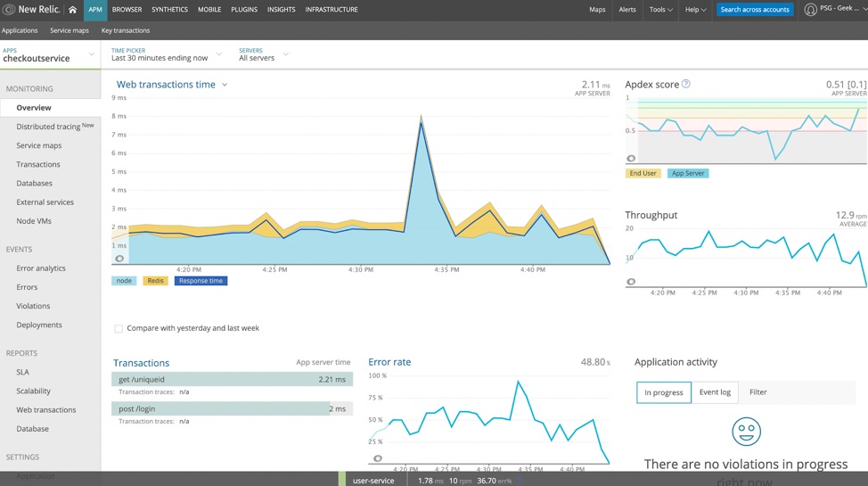Open the MOBILE tab
The height and width of the screenshot is (486, 868).
(x=209, y=10)
